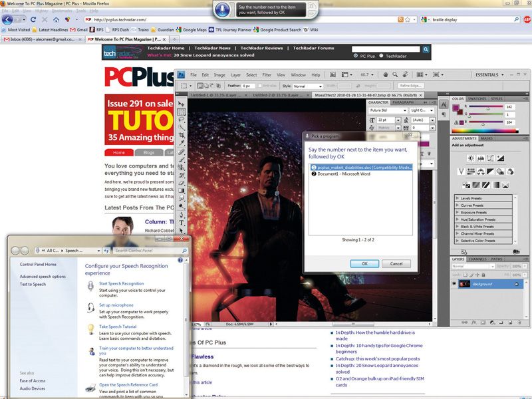Add a Color Balance adjustment
Viewport: 532px width, 399px height.
coord(481,172)
